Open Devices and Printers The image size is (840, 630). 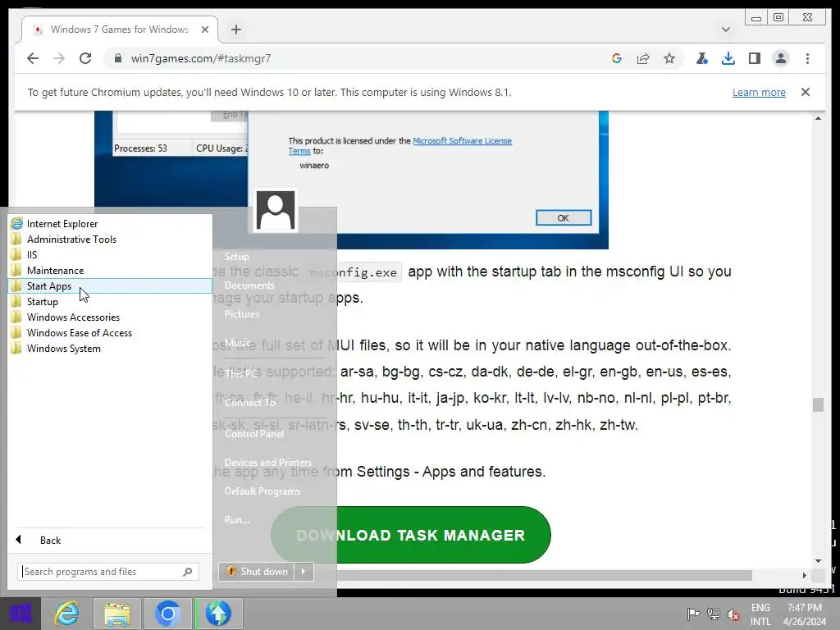click(x=268, y=462)
